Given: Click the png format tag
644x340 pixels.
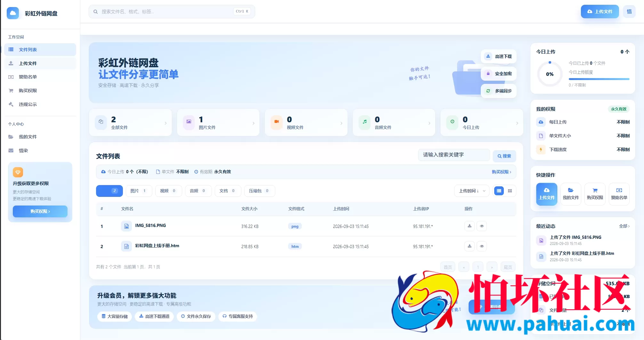Looking at the screenshot, I should 295,226.
